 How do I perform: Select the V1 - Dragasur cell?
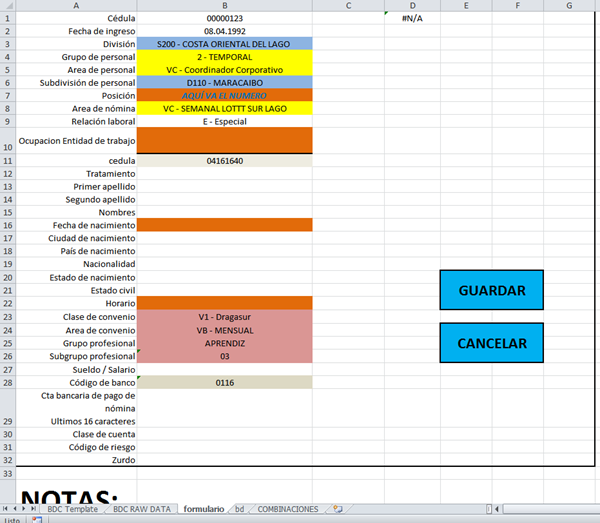click(x=225, y=317)
